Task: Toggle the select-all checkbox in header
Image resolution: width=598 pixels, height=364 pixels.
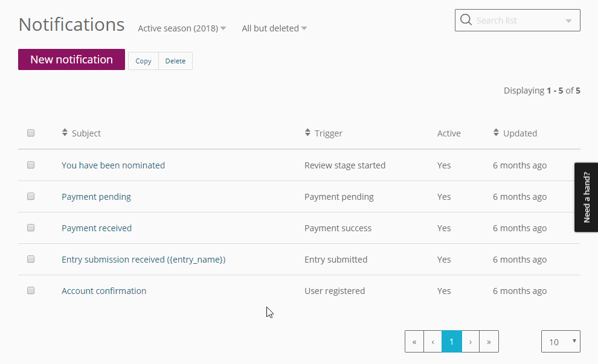Action: [x=31, y=133]
